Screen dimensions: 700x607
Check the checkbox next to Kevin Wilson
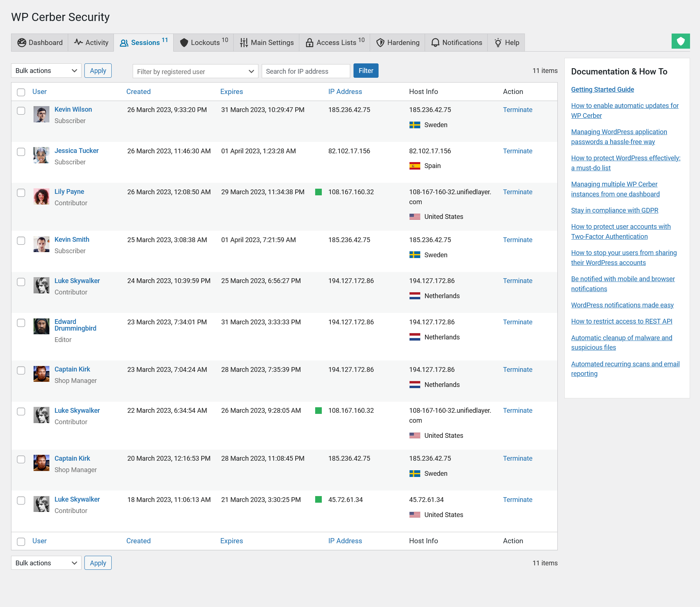tap(21, 111)
